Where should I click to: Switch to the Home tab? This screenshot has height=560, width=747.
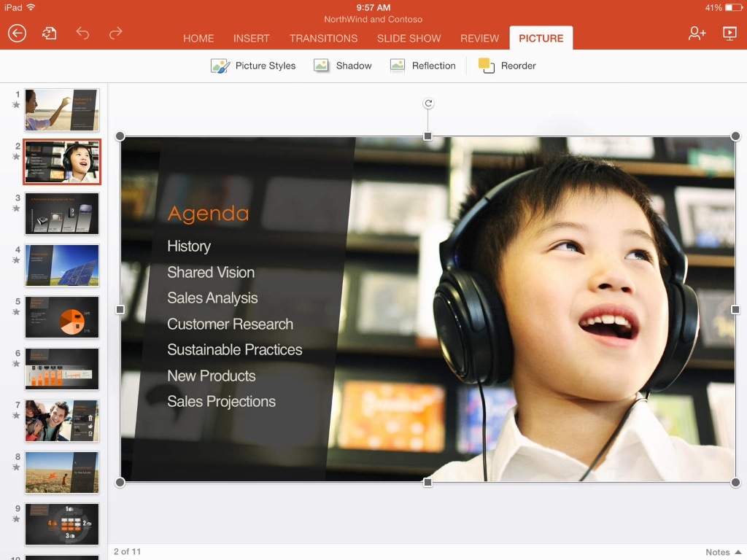click(198, 38)
